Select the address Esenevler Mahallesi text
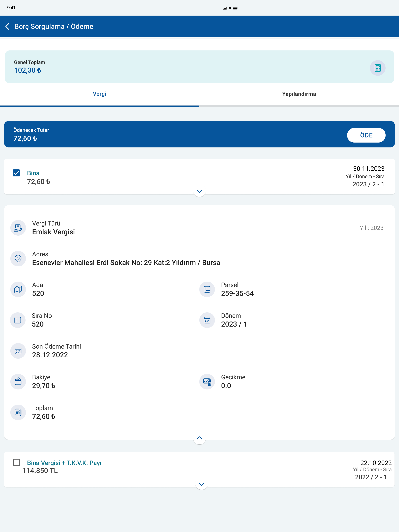 [126, 263]
